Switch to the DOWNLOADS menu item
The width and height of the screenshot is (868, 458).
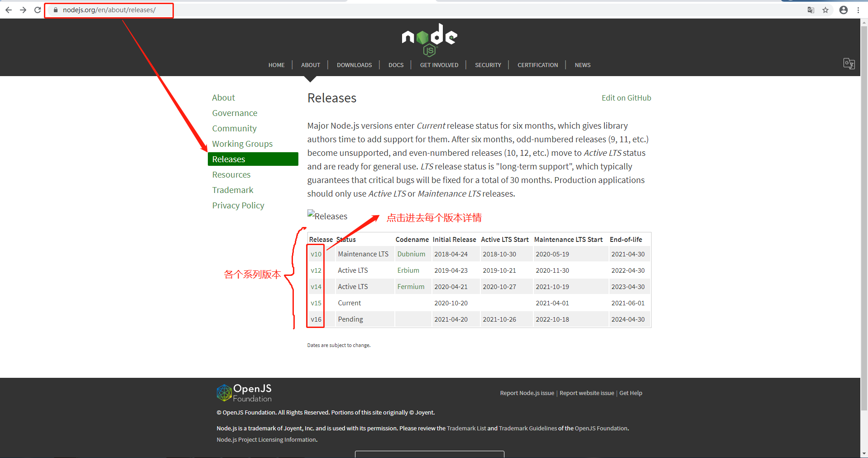(x=354, y=65)
